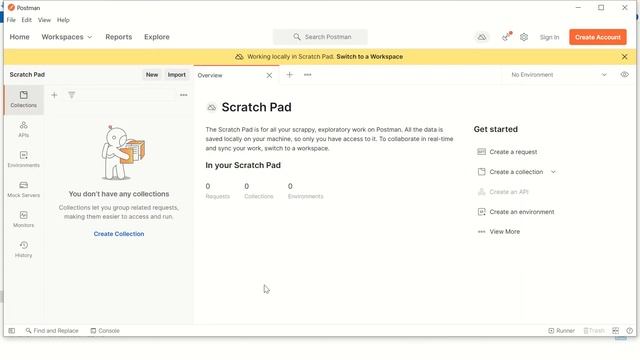Click the filter icon in collections panel
Screen dimensions: 640x360
(71, 95)
